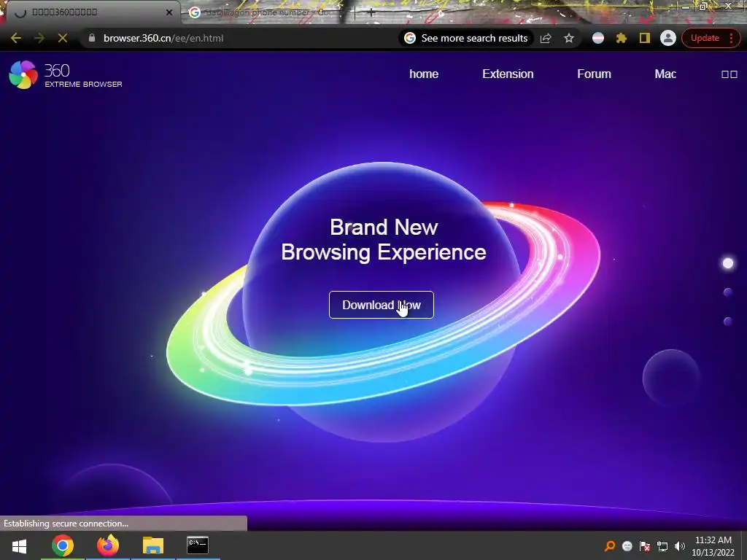This screenshot has width=747, height=560.
Task: Open Command Prompt from the taskbar
Action: click(x=198, y=545)
